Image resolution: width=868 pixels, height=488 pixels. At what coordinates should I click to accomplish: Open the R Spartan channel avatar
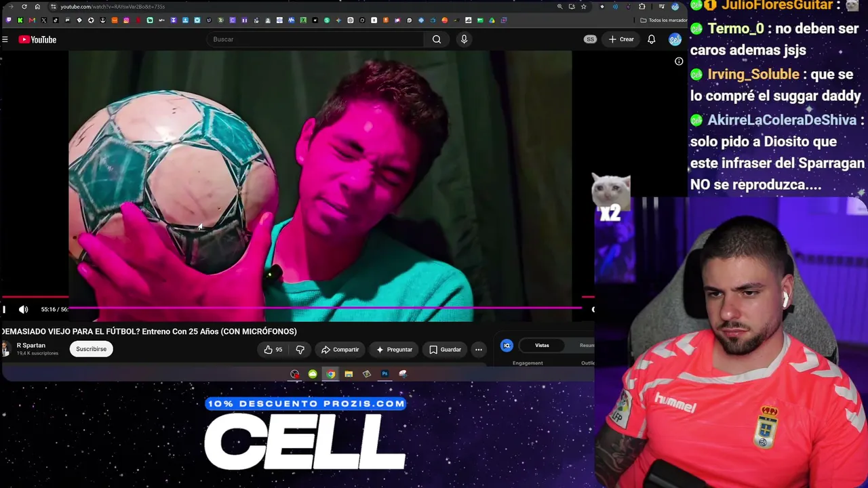(5, 349)
